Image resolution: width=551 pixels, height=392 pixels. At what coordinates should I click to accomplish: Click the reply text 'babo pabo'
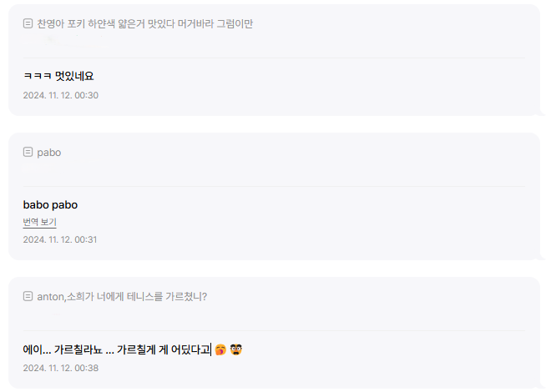(x=50, y=204)
